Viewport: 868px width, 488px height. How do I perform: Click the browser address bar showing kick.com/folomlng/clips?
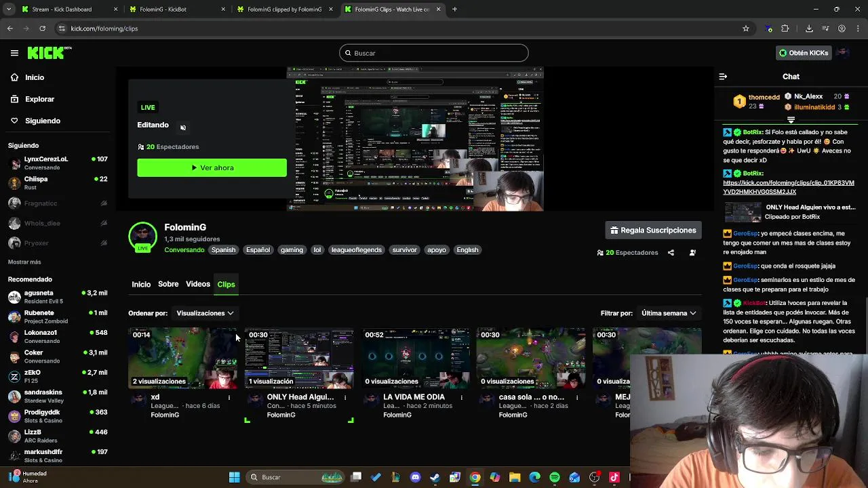pyautogui.click(x=400, y=28)
